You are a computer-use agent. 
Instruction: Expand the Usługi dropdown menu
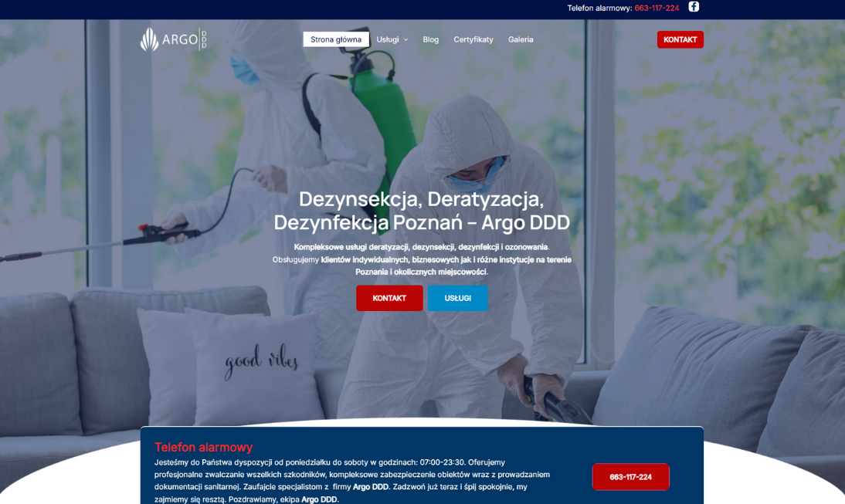tap(392, 39)
